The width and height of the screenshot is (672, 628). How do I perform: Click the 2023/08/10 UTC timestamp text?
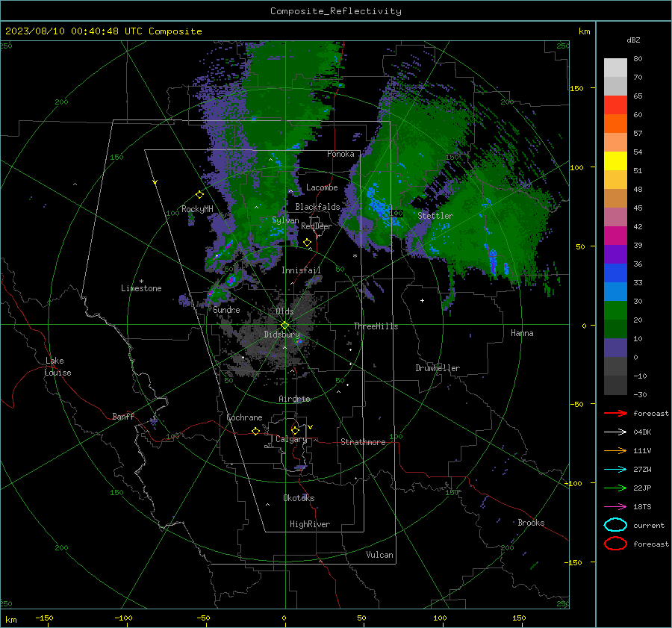click(x=103, y=31)
